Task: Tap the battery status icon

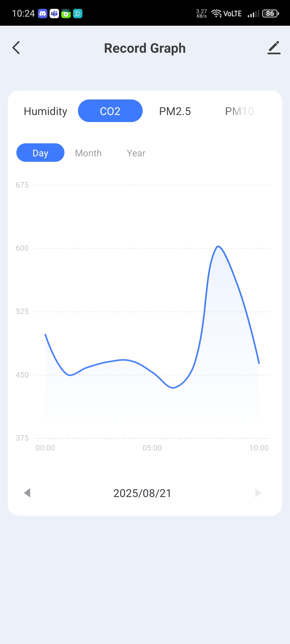Action: [270, 14]
